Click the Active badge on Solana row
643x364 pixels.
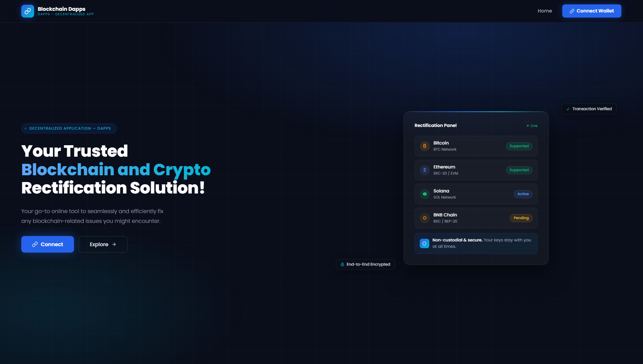click(x=523, y=194)
